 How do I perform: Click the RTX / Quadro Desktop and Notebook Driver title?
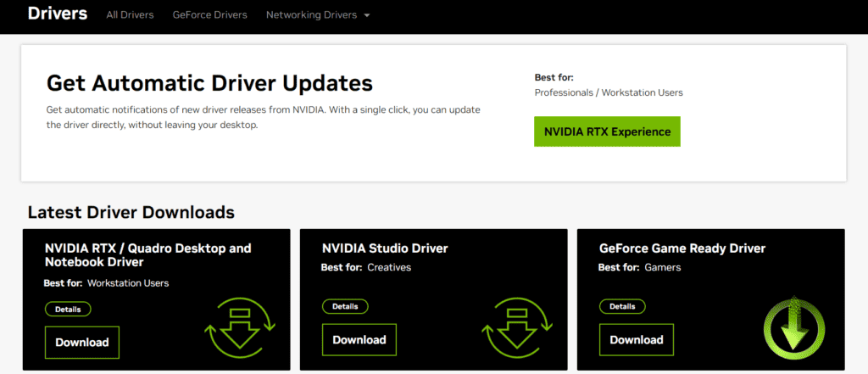[x=147, y=255]
